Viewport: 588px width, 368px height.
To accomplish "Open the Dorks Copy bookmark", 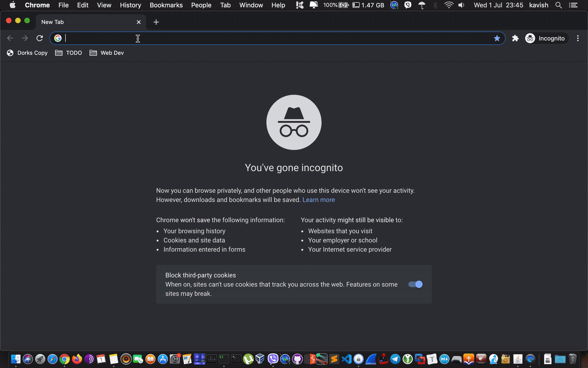I will (x=27, y=53).
